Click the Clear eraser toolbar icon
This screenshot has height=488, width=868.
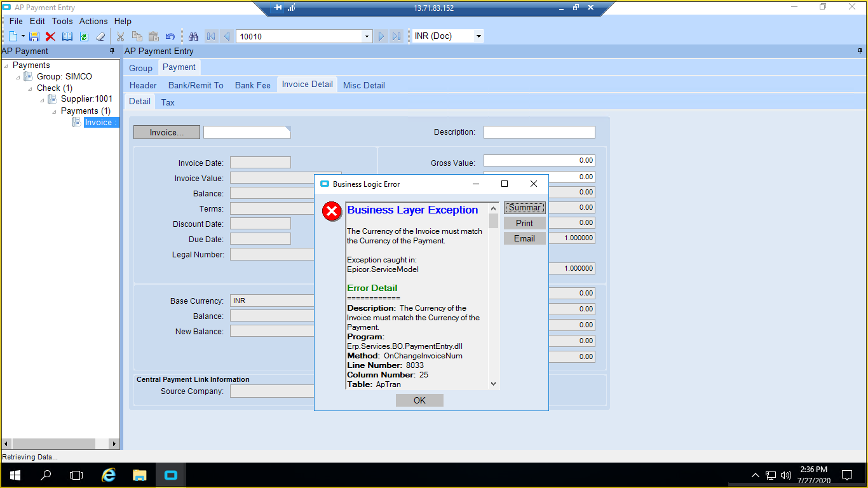pos(100,37)
